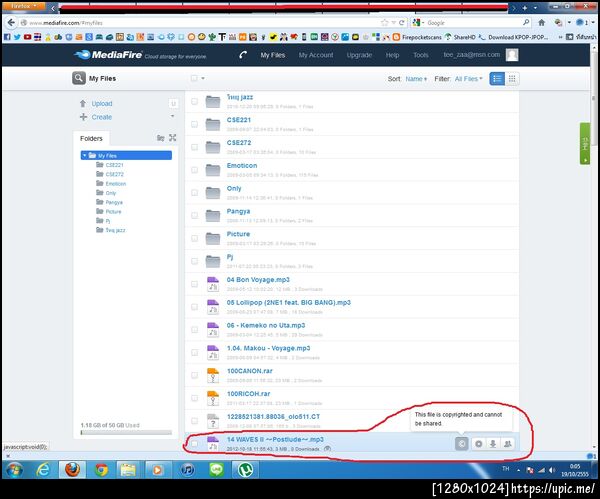Switch to list view layout
600x499 pixels.
pos(497,79)
